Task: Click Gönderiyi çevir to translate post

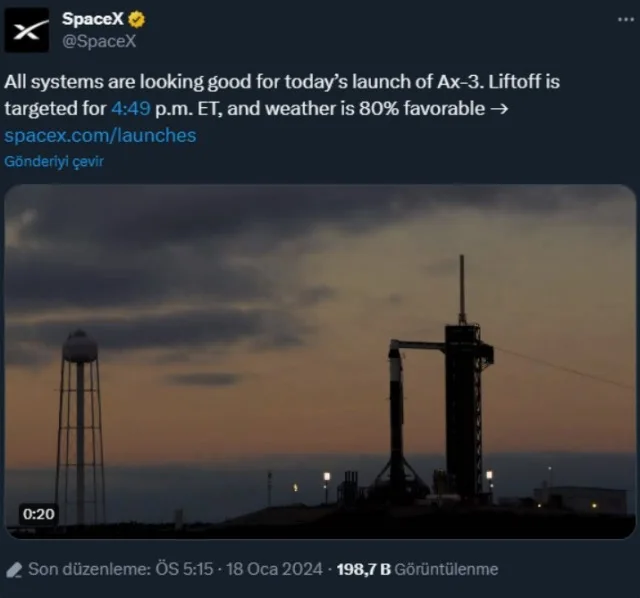Action: click(54, 162)
